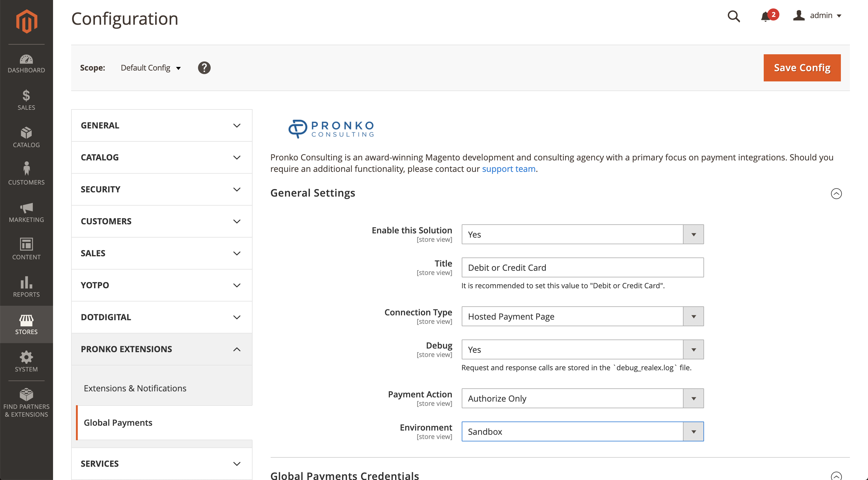Click the search magnifier in the top bar
The width and height of the screenshot is (868, 480).
click(734, 16)
